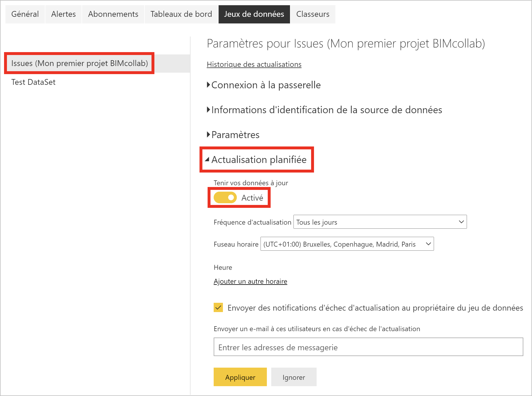Viewport: 532px width, 396px height.
Task: Click the 'Tenir vos données à jour' label
Action: tap(251, 183)
